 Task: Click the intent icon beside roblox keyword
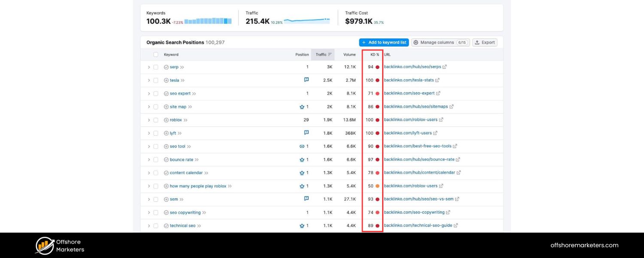tap(165, 120)
